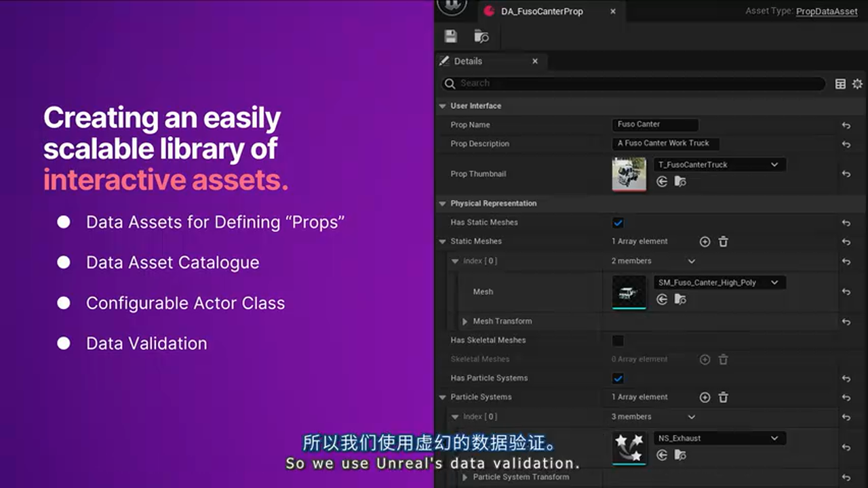Switch to the Details panel tab
Viewport: 868px width, 488px height.
(x=468, y=61)
